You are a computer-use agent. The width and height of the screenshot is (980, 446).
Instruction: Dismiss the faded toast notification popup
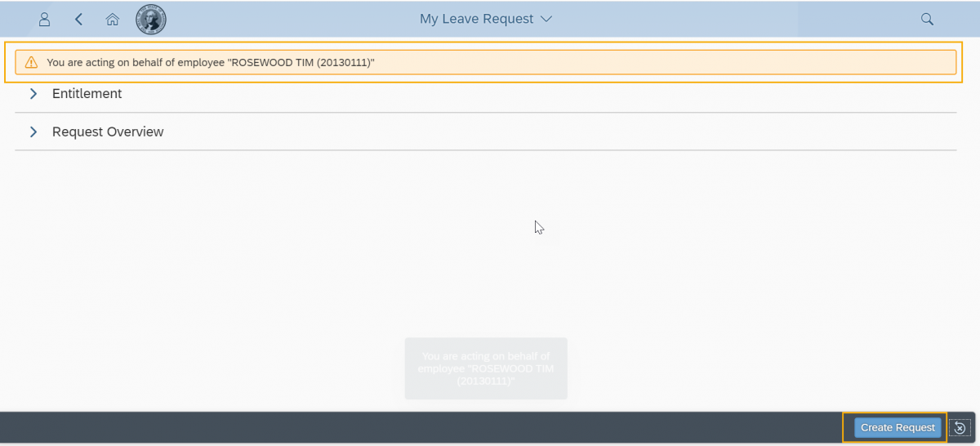tap(486, 368)
